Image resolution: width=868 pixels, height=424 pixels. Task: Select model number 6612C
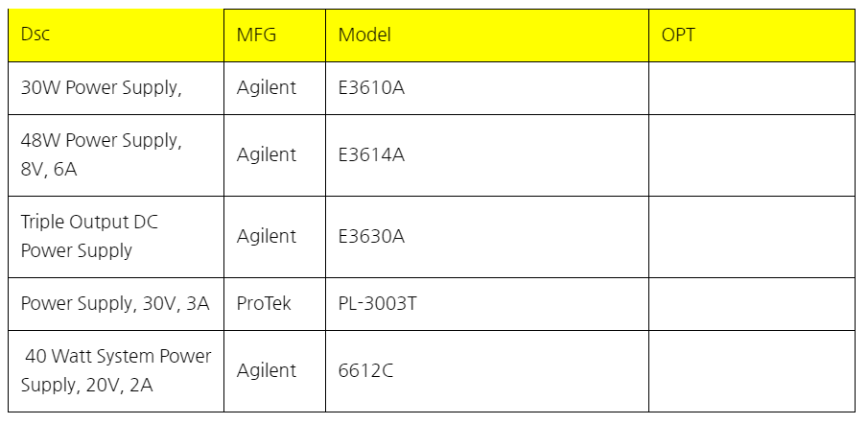(365, 370)
